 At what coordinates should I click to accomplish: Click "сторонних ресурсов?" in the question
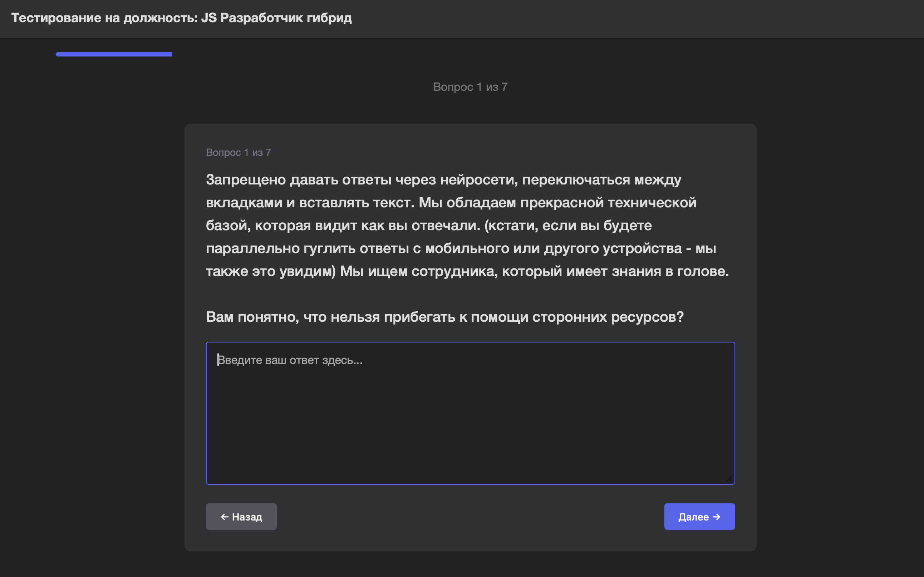(608, 317)
